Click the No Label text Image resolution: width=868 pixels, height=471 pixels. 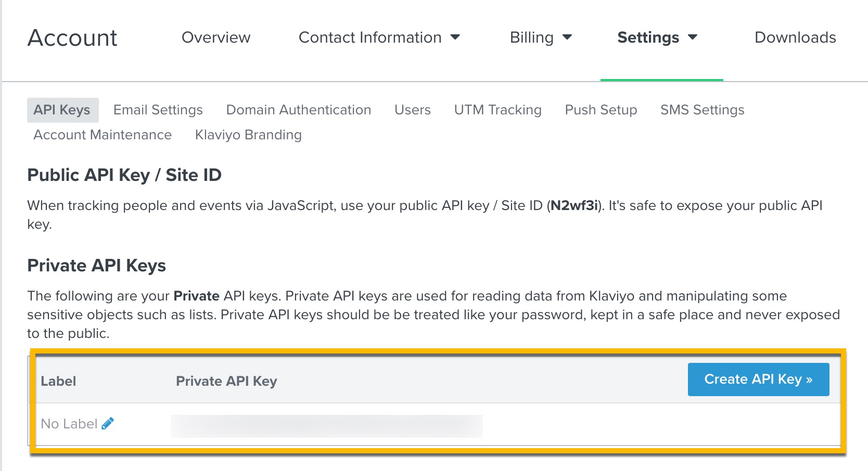coord(69,424)
